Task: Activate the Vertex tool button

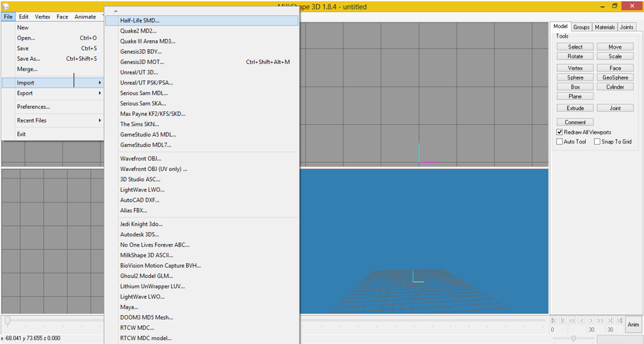Action: point(575,68)
